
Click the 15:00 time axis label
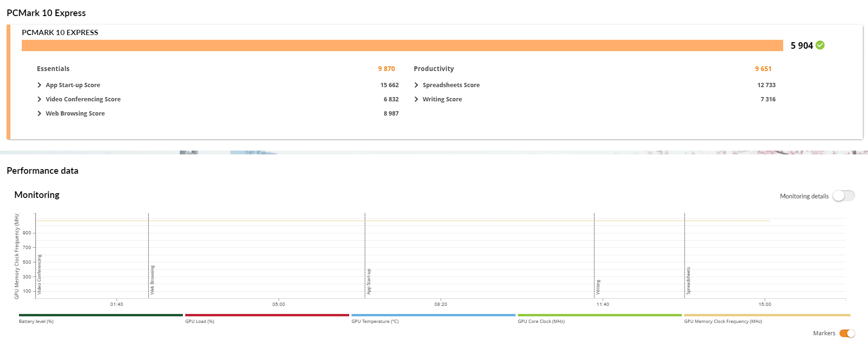pyautogui.click(x=765, y=304)
